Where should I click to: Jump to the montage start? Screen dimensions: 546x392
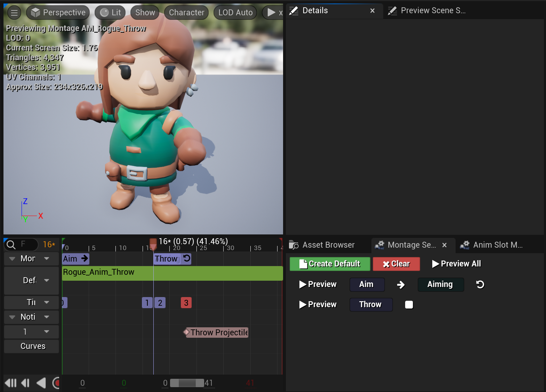point(10,383)
